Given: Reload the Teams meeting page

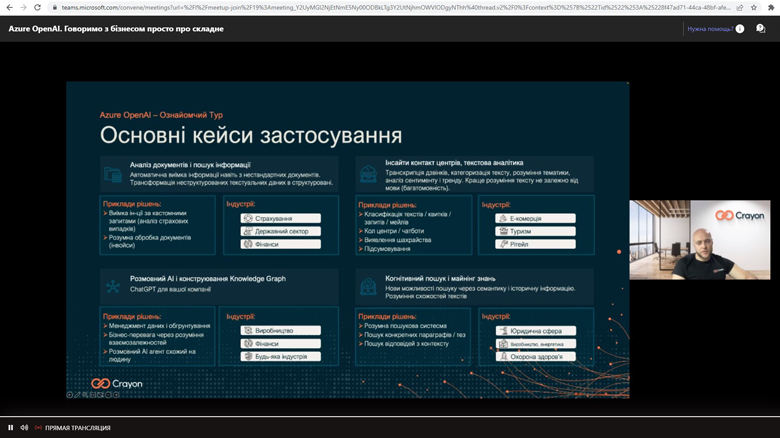Looking at the screenshot, I should (37, 7).
